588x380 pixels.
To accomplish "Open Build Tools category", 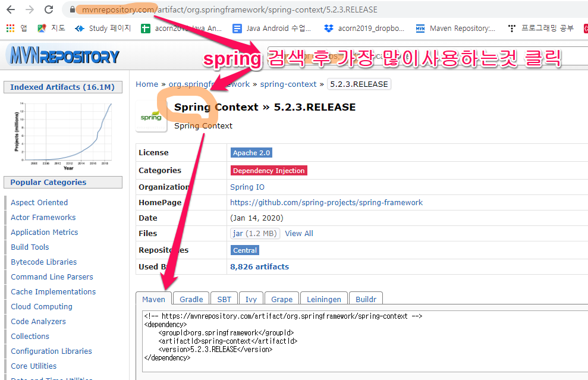I will click(x=30, y=247).
